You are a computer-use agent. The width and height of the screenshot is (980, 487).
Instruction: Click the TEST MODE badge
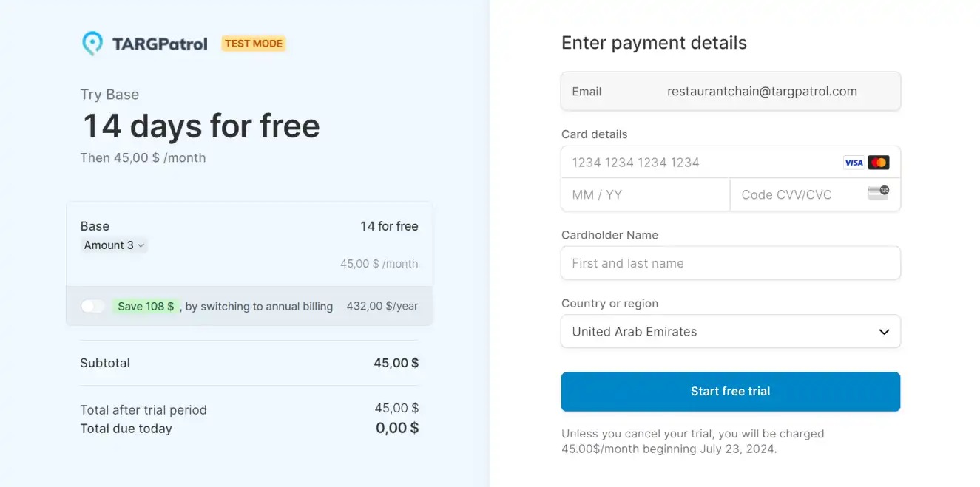pyautogui.click(x=253, y=43)
